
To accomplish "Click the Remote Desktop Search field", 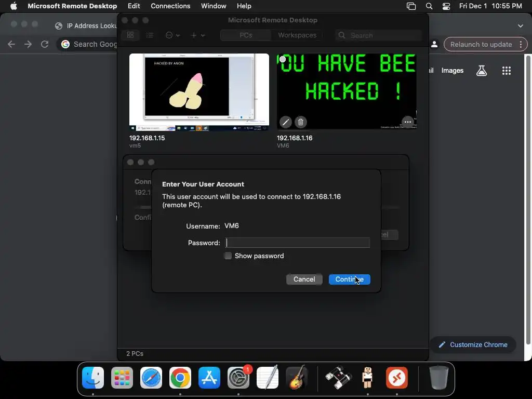I will pos(379,35).
